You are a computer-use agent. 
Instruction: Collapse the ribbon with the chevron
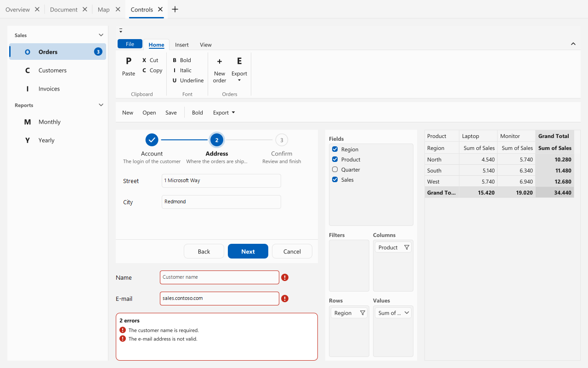[573, 44]
